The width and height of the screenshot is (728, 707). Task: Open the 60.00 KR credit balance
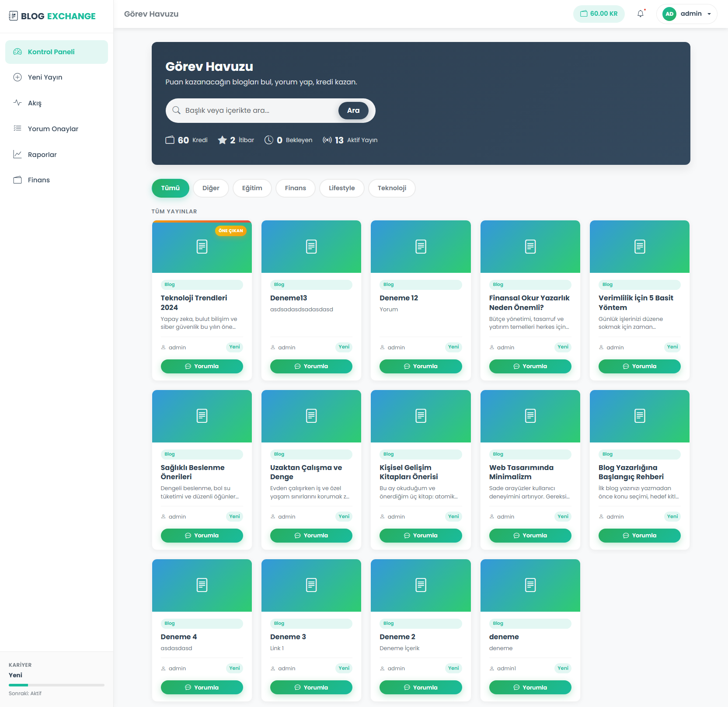(x=599, y=14)
